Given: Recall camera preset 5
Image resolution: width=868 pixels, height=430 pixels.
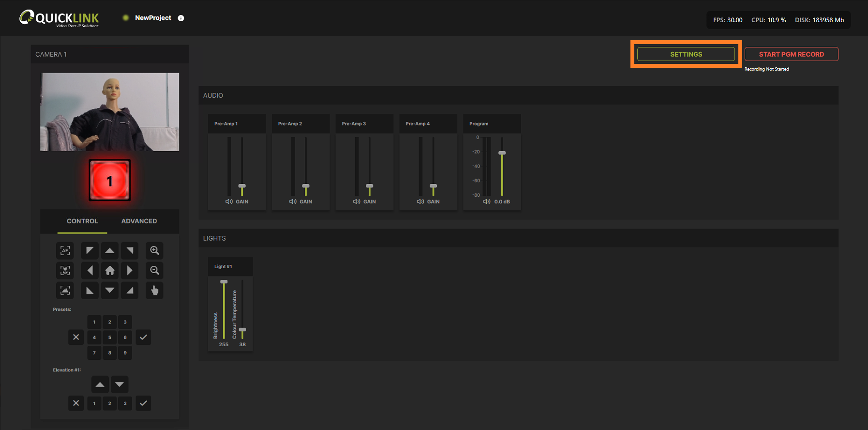Looking at the screenshot, I should [x=110, y=338].
